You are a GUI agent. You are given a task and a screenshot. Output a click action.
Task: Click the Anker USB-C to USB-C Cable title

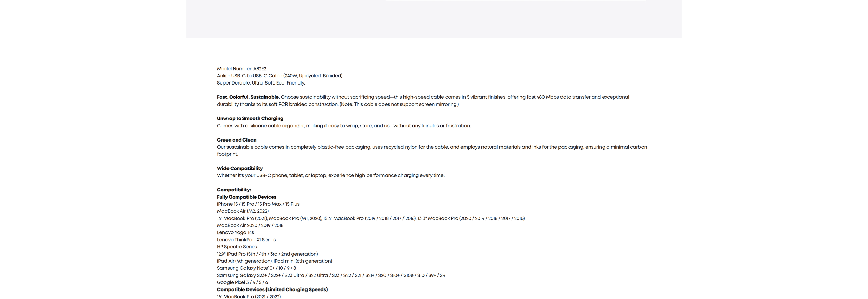coord(279,76)
